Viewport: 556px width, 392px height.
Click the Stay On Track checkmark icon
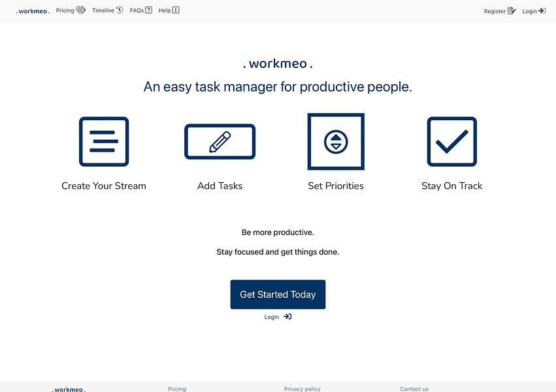(451, 141)
